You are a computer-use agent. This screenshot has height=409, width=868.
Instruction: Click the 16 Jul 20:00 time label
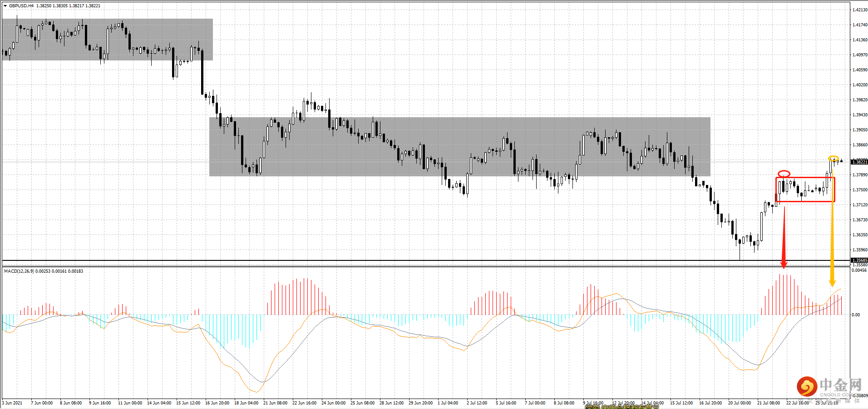click(710, 403)
